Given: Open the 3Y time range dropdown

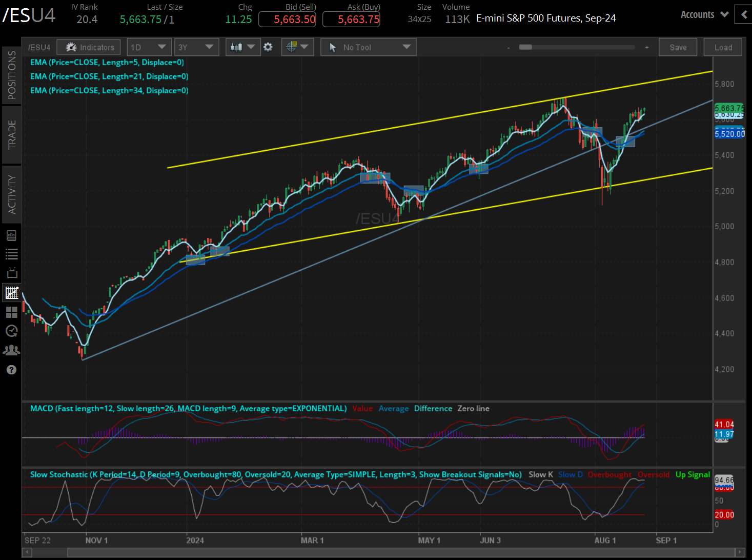Looking at the screenshot, I should point(196,47).
